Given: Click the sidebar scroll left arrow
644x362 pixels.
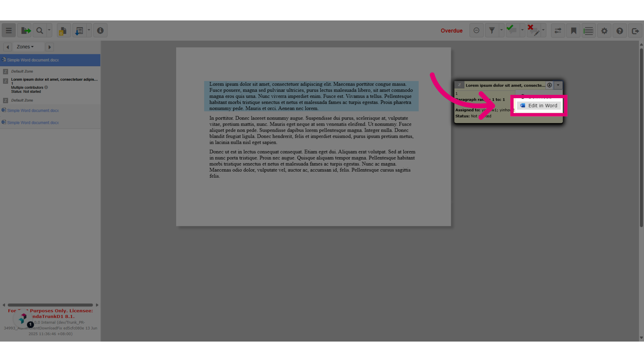Looking at the screenshot, I should pyautogui.click(x=4, y=305).
